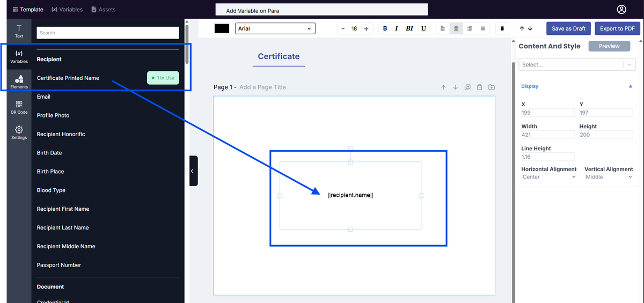Viewport: 644px width, 303px height.
Task: Toggle bold italic formatting
Action: pyautogui.click(x=409, y=28)
